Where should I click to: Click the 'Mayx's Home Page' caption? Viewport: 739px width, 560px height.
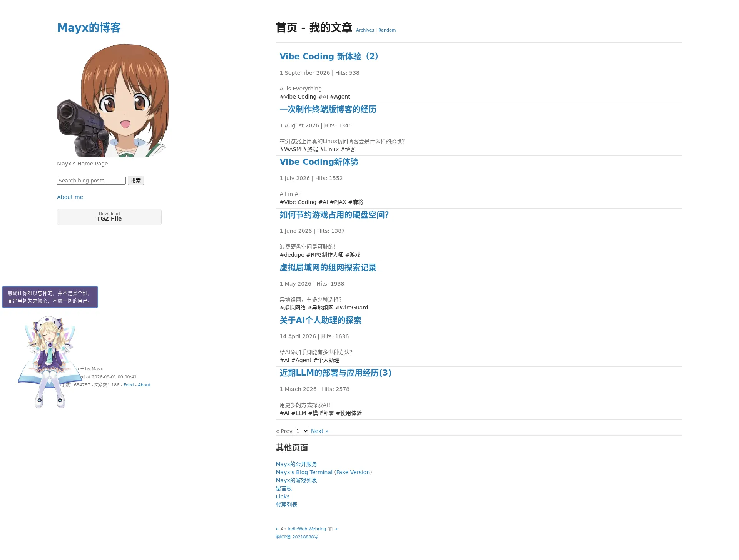pyautogui.click(x=82, y=164)
